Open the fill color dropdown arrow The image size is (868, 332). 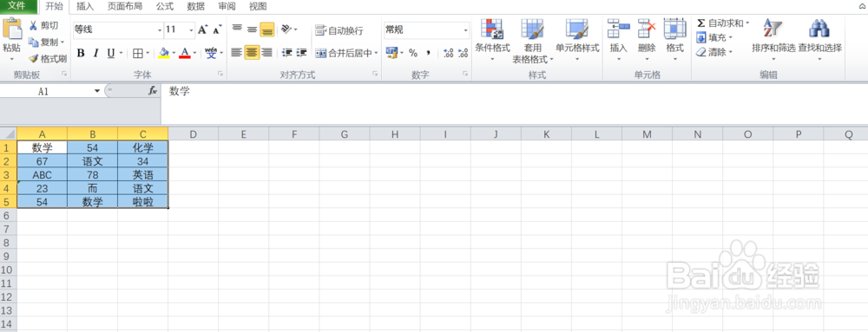174,53
